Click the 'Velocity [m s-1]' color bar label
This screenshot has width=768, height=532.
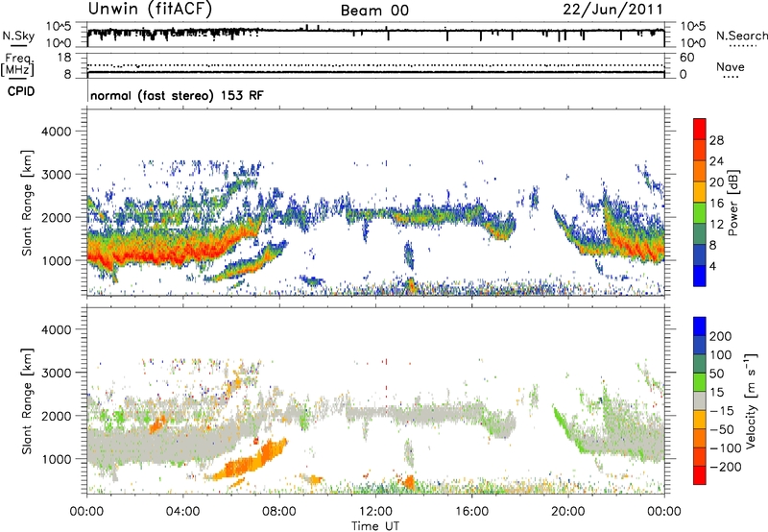(751, 400)
